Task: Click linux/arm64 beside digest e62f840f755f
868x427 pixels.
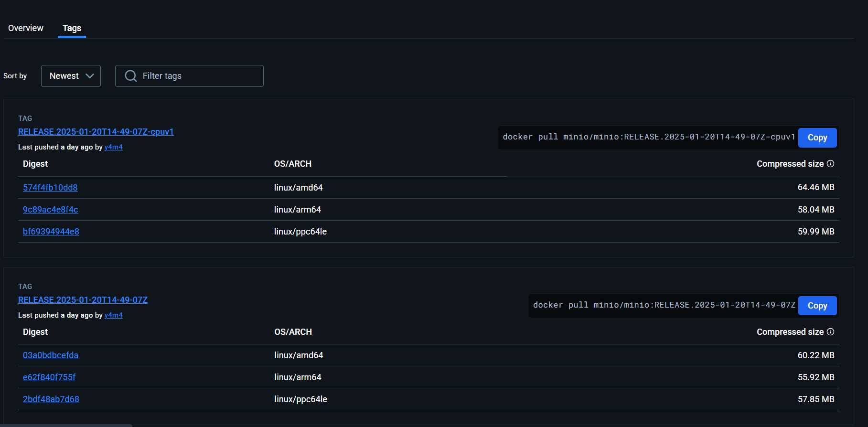Action: pyautogui.click(x=298, y=377)
